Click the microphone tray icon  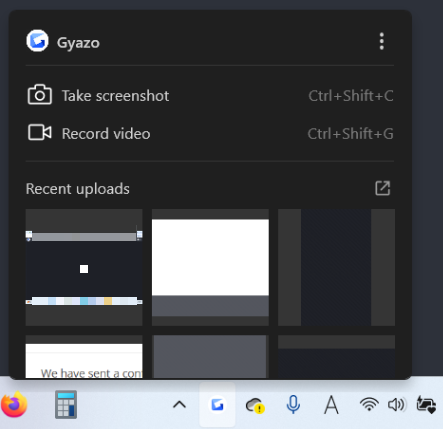tap(293, 405)
